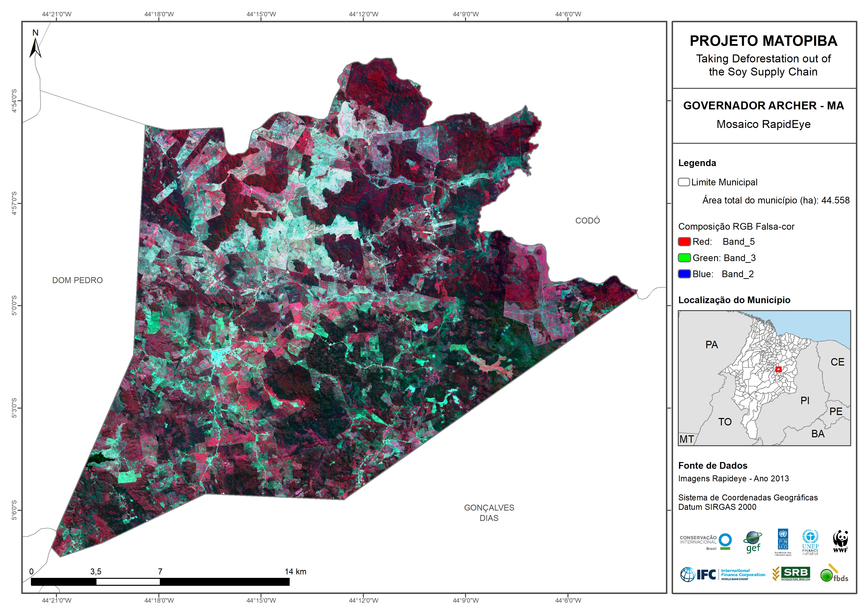The width and height of the screenshot is (868, 614).
Task: Click the Limite Municipal legend symbol
Action: click(x=683, y=182)
